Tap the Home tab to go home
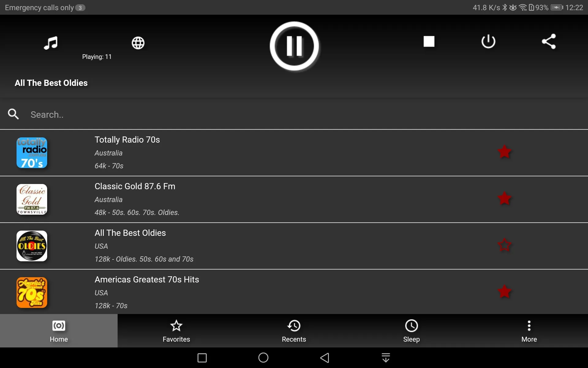Image resolution: width=588 pixels, height=368 pixels. pos(59,331)
